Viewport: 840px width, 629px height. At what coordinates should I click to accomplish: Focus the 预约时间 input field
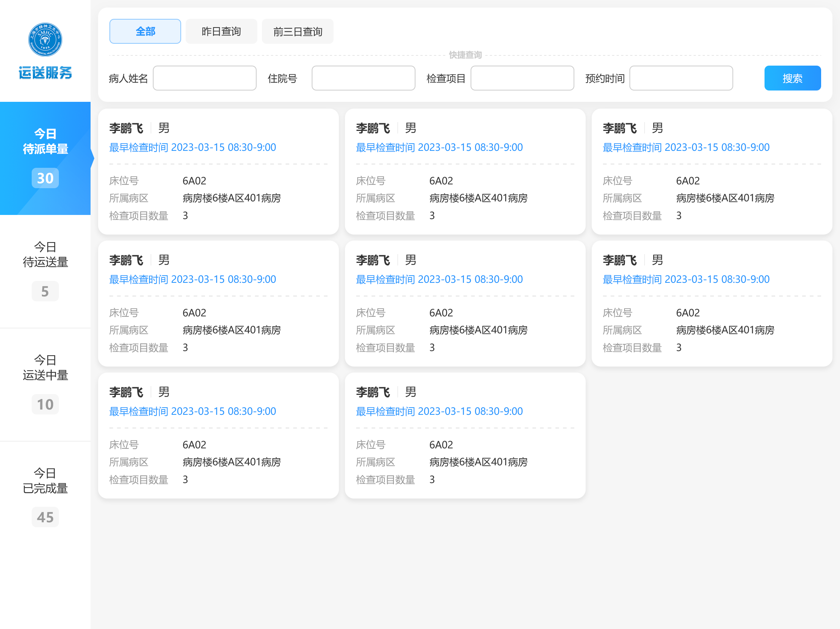click(x=681, y=78)
